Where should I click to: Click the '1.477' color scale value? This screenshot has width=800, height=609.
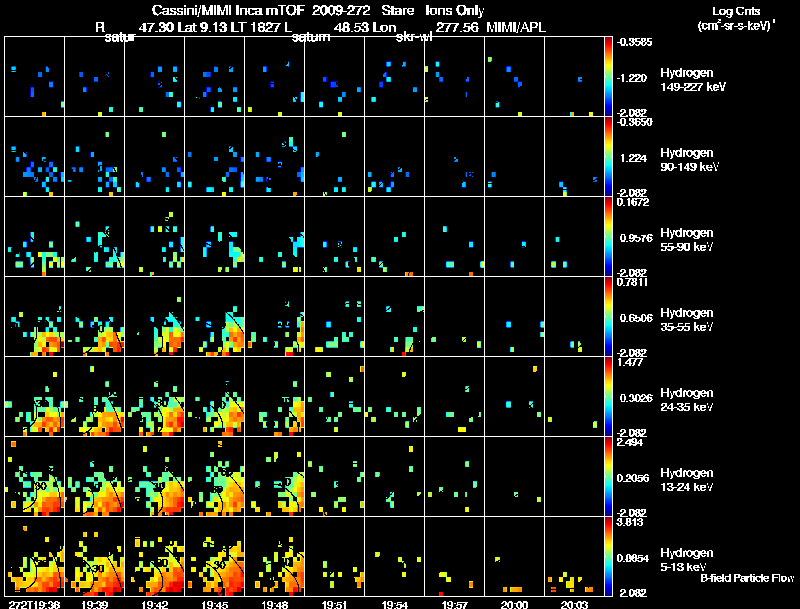[x=630, y=362]
